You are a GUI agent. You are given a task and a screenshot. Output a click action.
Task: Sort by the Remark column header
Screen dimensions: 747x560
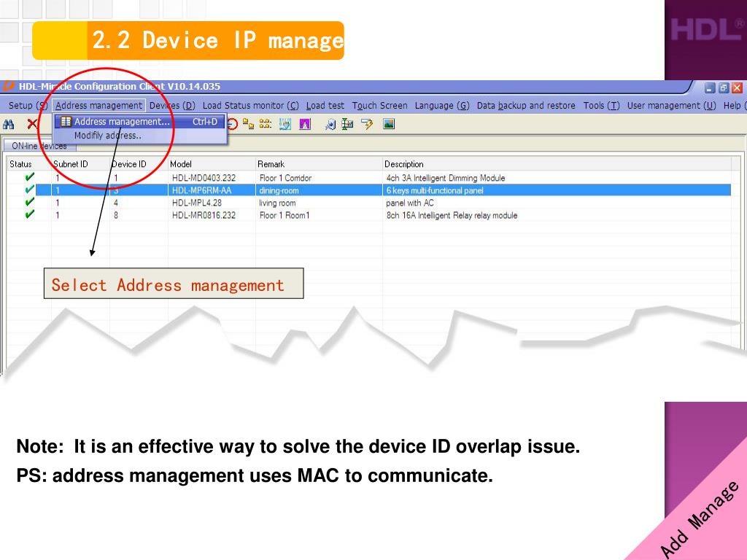click(271, 164)
